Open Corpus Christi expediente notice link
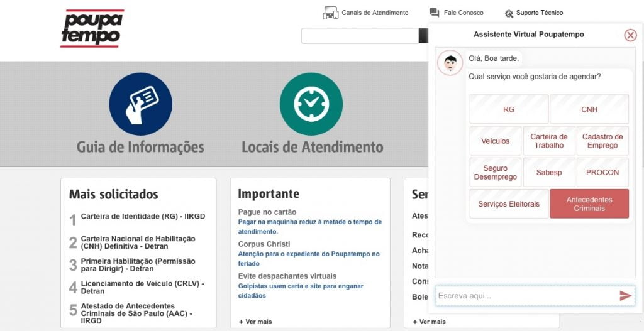The height and width of the screenshot is (331, 644). tap(309, 259)
